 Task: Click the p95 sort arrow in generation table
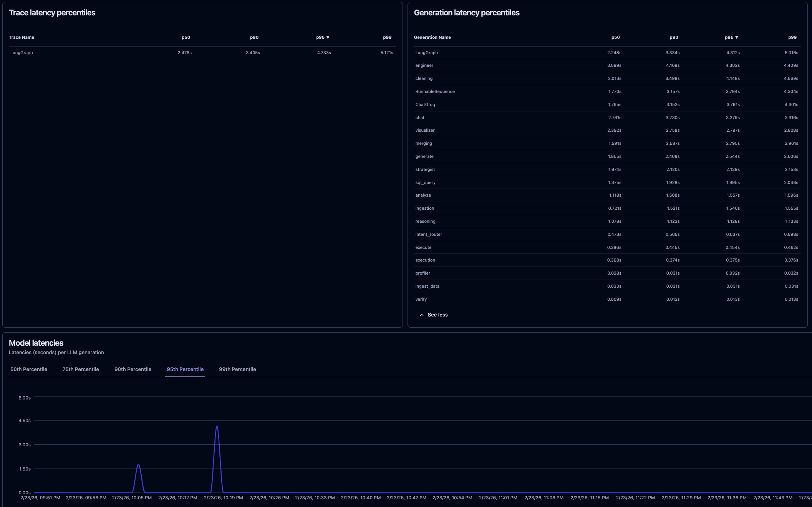coord(736,37)
